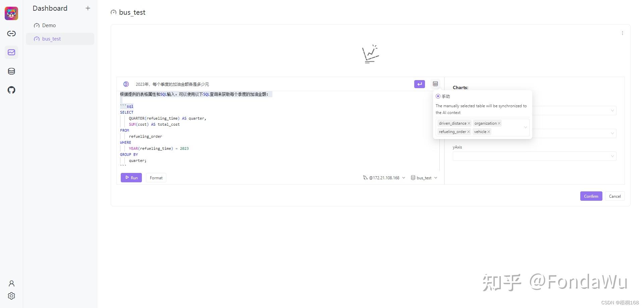Select the 手动 radio button
644x308 pixels.
coord(438,96)
